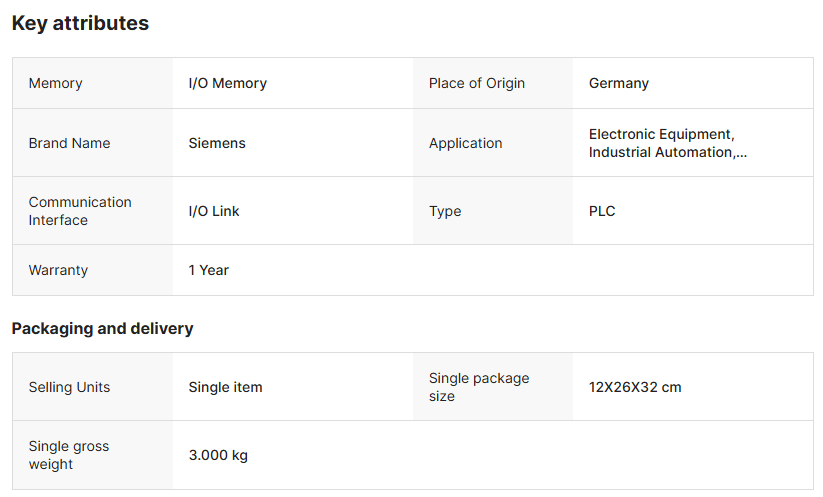This screenshot has width=823, height=497.
Task: Click the Key attributes heading
Action: (x=80, y=23)
